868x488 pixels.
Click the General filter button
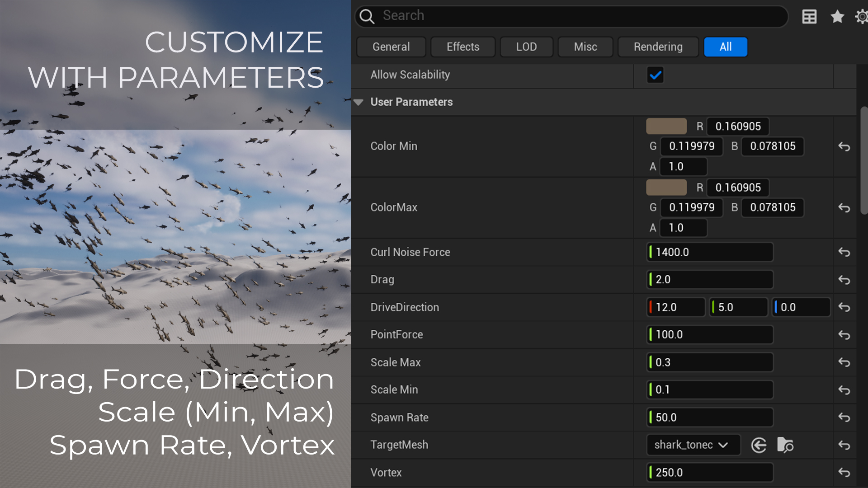[x=391, y=47]
